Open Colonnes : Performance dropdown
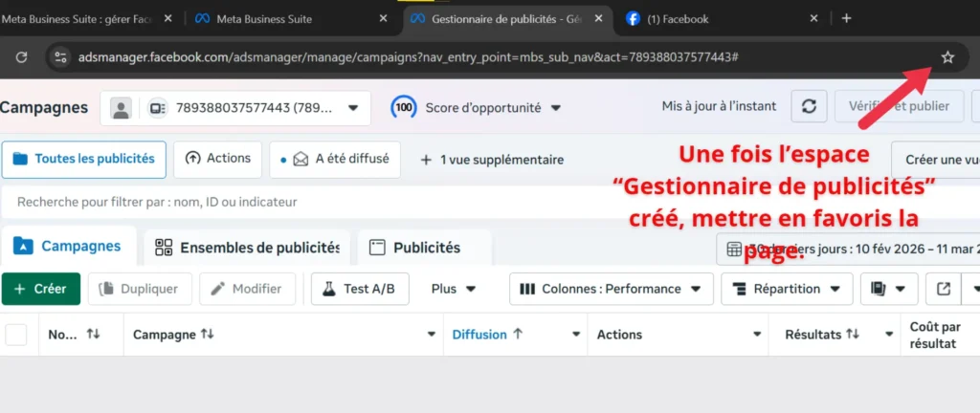Image resolution: width=980 pixels, height=413 pixels. click(x=612, y=289)
